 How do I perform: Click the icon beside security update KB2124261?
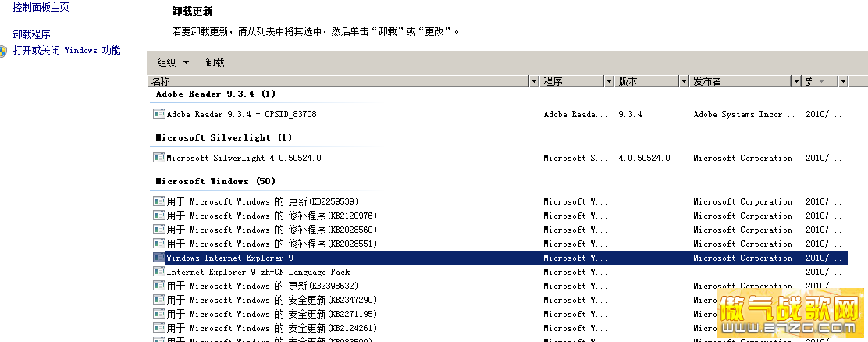(159, 328)
